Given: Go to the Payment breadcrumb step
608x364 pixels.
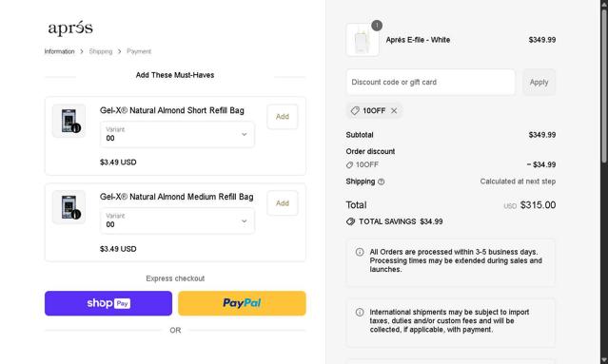Looking at the screenshot, I should (x=139, y=51).
